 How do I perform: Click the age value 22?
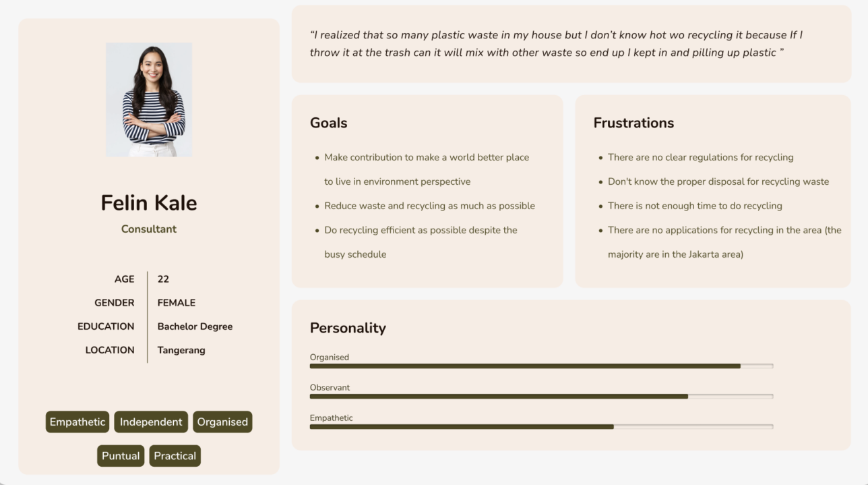[x=163, y=279]
